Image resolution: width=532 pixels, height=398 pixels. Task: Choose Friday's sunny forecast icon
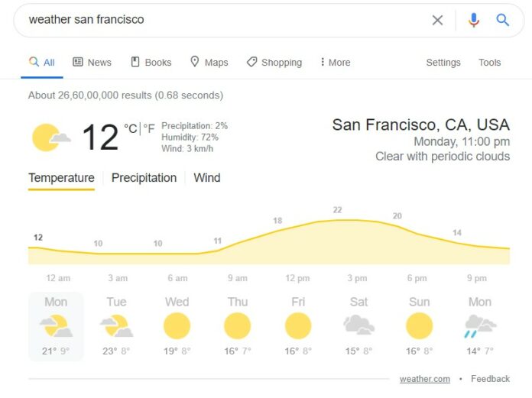tap(298, 326)
